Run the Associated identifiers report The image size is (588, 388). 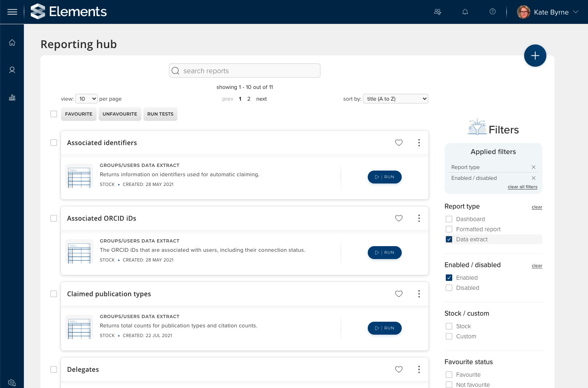click(x=384, y=177)
